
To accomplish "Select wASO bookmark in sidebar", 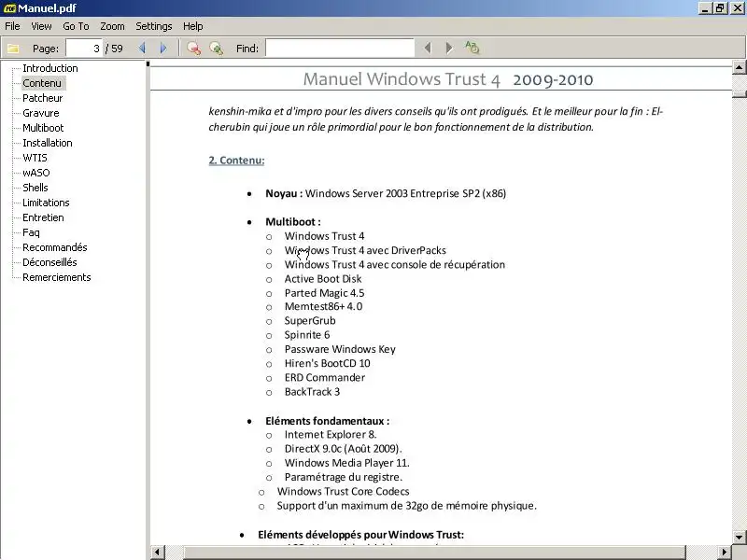I will point(36,173).
